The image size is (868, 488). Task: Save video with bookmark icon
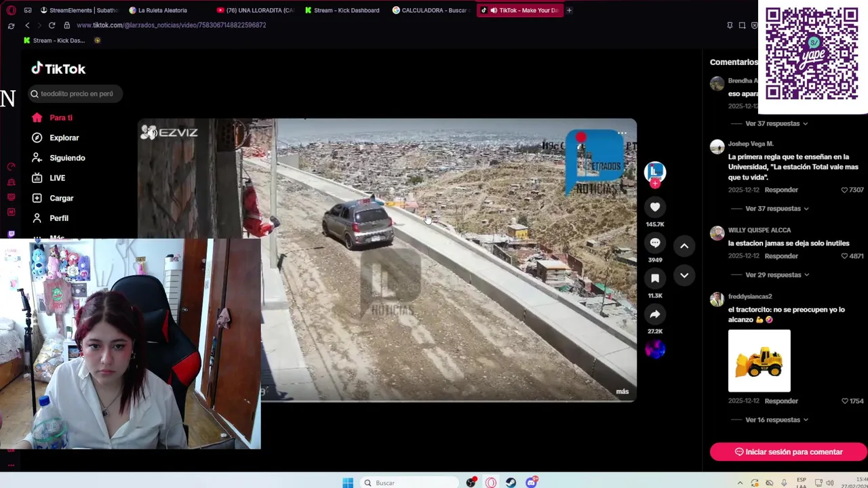[x=655, y=278]
